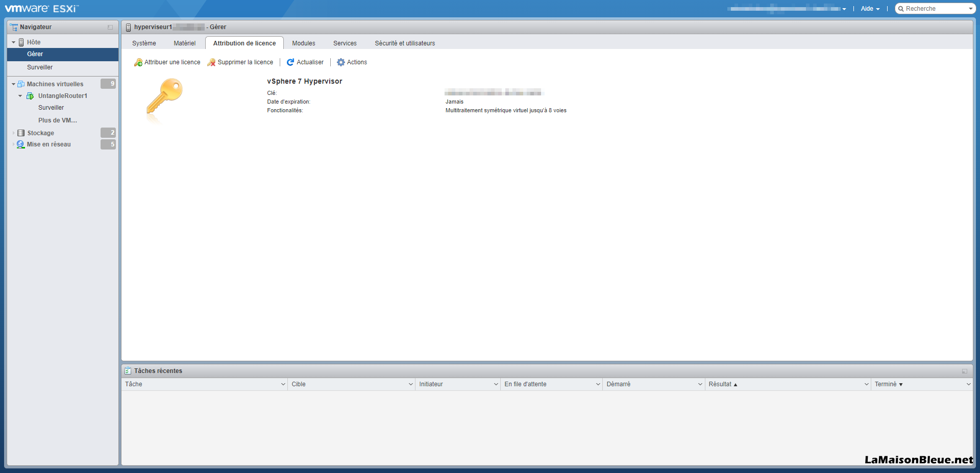Open the Cible column dropdown
Image resolution: width=980 pixels, height=473 pixels.
(x=411, y=384)
